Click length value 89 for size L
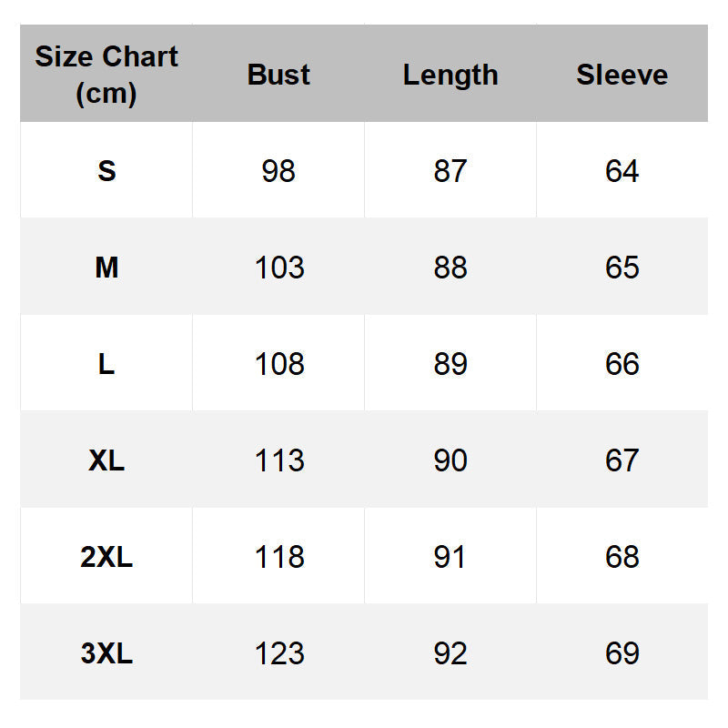 coord(450,364)
